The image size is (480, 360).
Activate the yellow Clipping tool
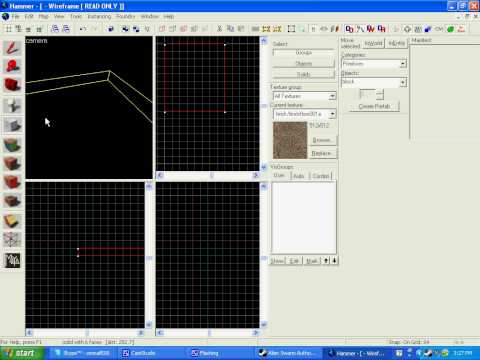click(x=12, y=221)
